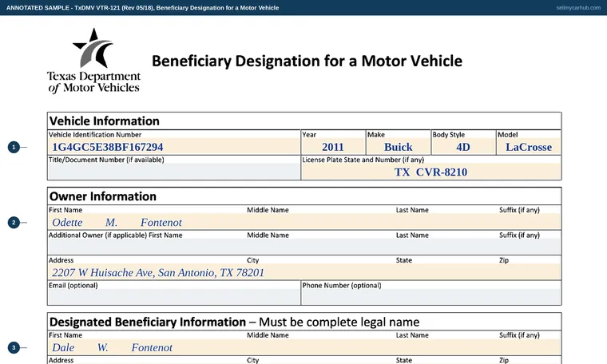The image size is (607, 364).
Task: Click the 'Vehicle Identification Number' label
Action: pos(95,135)
